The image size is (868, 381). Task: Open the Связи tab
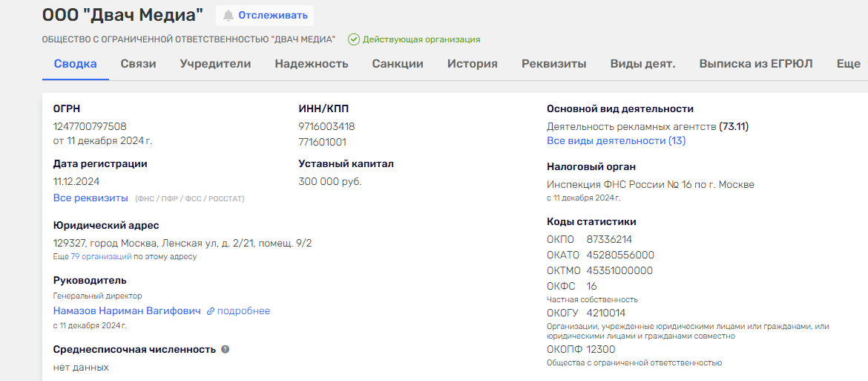[139, 64]
